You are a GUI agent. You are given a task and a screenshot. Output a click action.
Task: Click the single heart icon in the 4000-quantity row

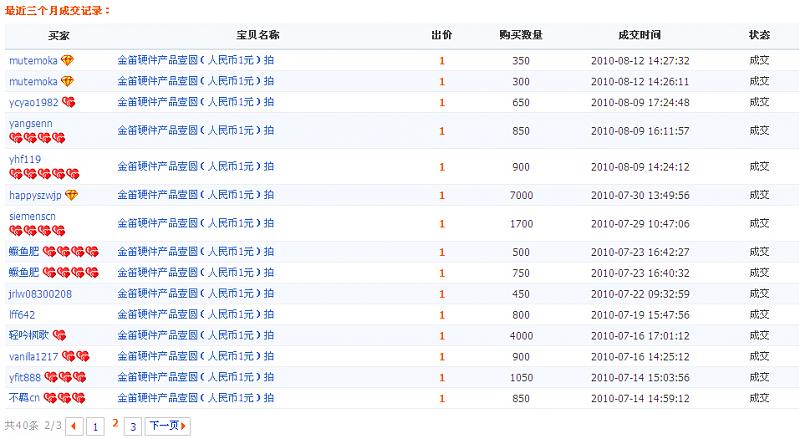coord(59,335)
